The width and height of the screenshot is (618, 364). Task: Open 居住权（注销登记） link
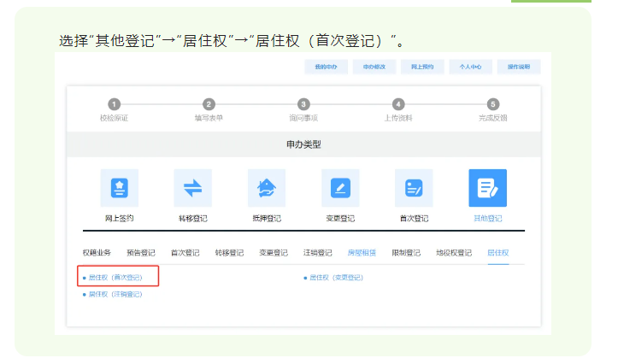pos(115,294)
